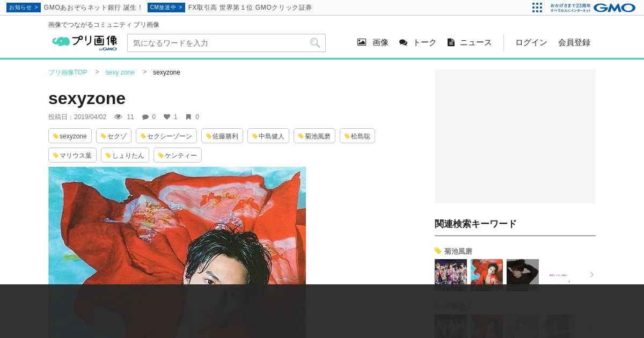Select the 佐藤勝利 tag

click(x=222, y=136)
